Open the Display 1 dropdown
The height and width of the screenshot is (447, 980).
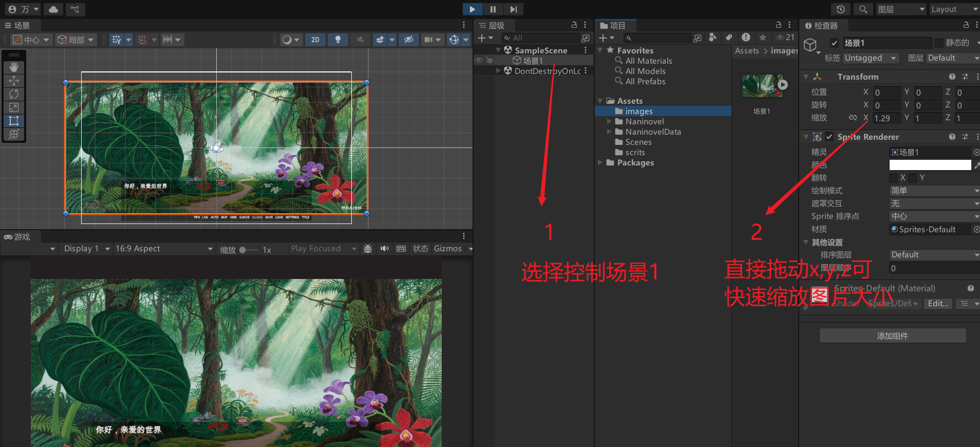(x=86, y=249)
